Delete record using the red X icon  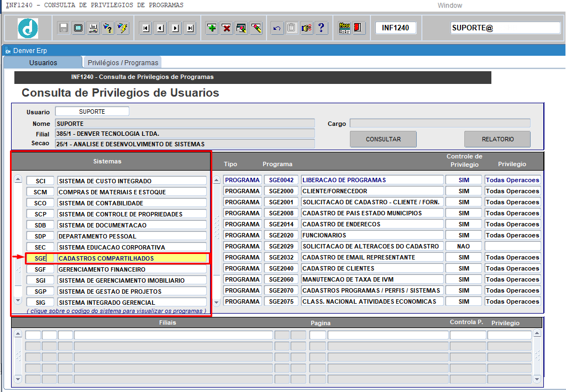[227, 28]
